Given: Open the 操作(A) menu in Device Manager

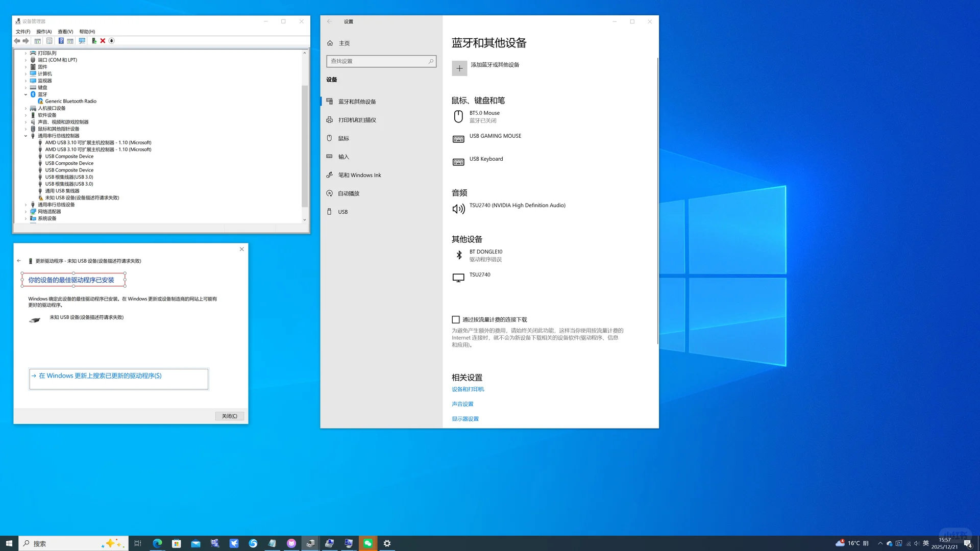Looking at the screenshot, I should point(43,31).
